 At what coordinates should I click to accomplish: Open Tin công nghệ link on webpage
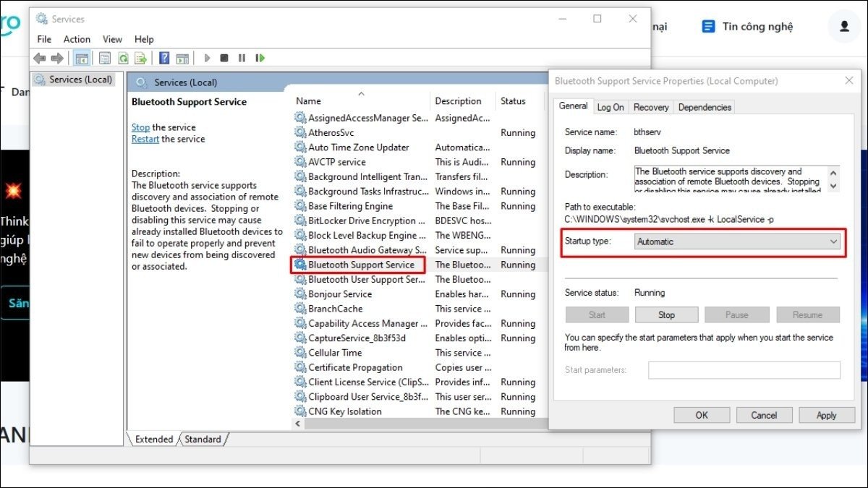757,27
